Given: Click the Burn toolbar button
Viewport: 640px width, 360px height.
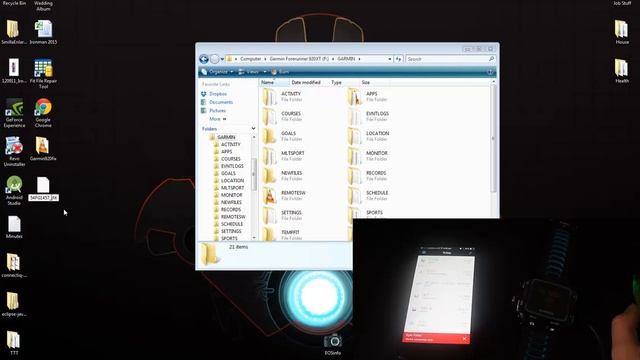Looking at the screenshot, I should pyautogui.click(x=280, y=72).
